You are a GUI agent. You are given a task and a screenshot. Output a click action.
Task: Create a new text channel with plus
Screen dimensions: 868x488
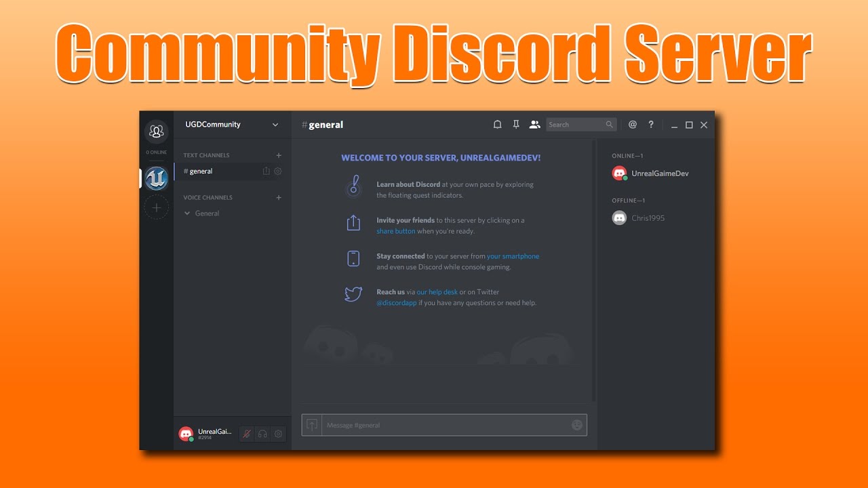click(279, 155)
